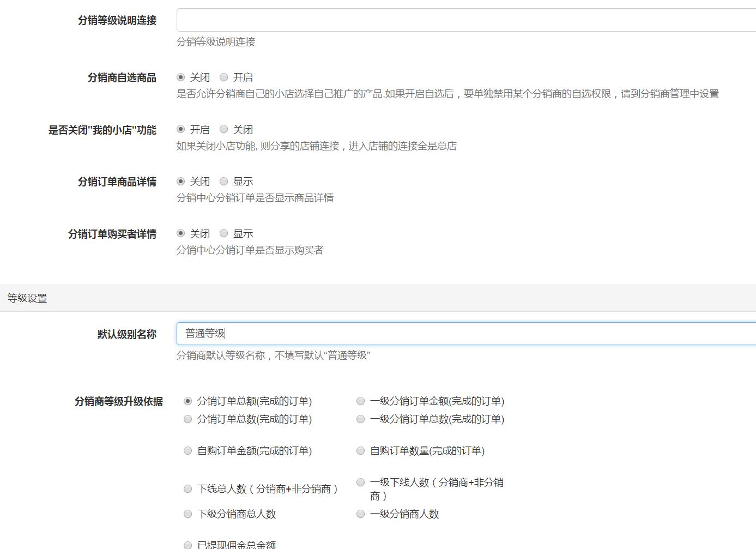Select 下线总人数（分销商+非分销商）option

click(x=188, y=489)
